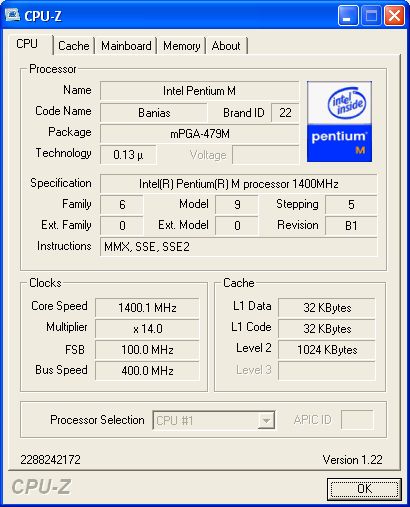Screen dimensions: 410x507
Task: Select the Memory tab
Action: click(x=181, y=46)
